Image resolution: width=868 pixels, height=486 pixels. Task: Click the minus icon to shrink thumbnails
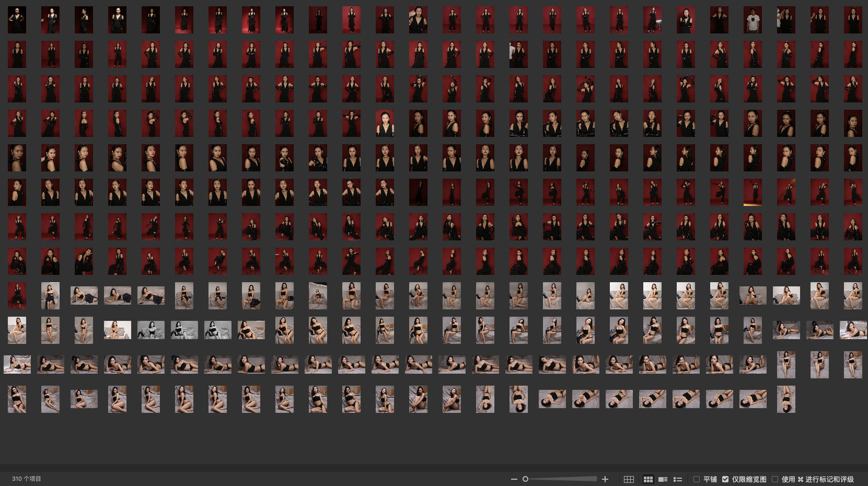click(x=514, y=479)
